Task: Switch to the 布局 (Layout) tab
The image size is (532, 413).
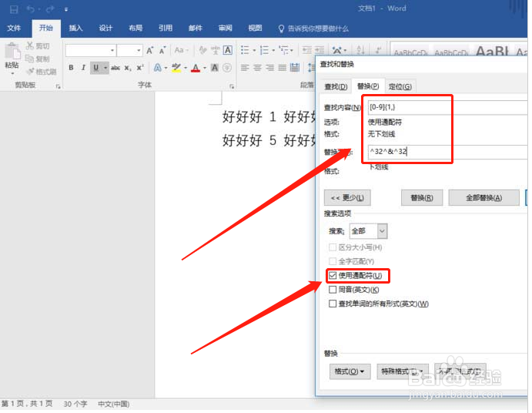Action: pos(136,28)
